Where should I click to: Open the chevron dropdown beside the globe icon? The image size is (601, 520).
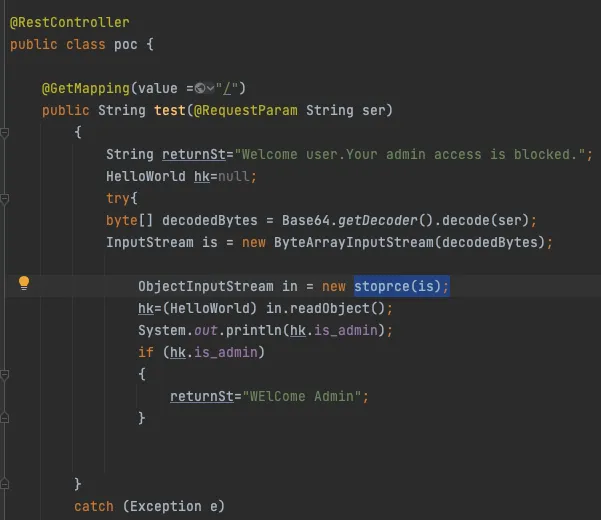(x=210, y=89)
